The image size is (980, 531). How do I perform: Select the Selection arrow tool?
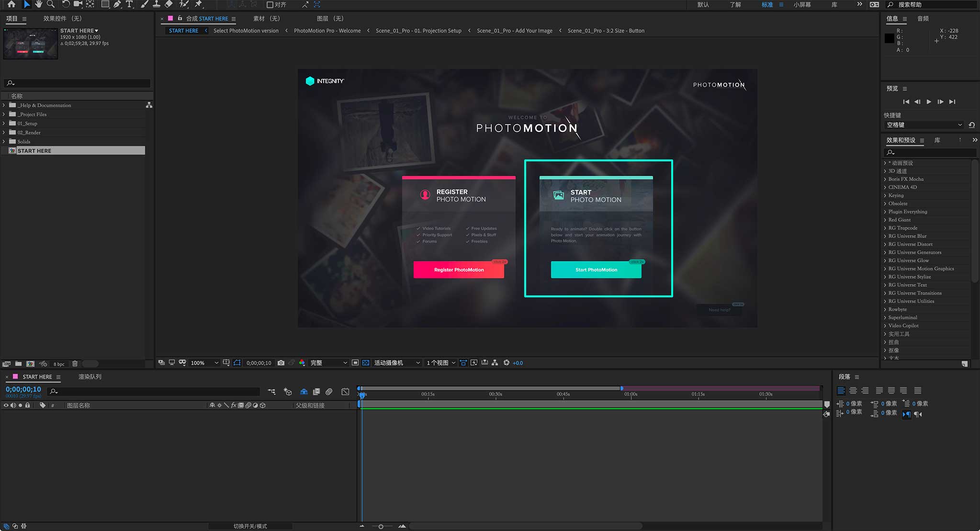(x=26, y=4)
